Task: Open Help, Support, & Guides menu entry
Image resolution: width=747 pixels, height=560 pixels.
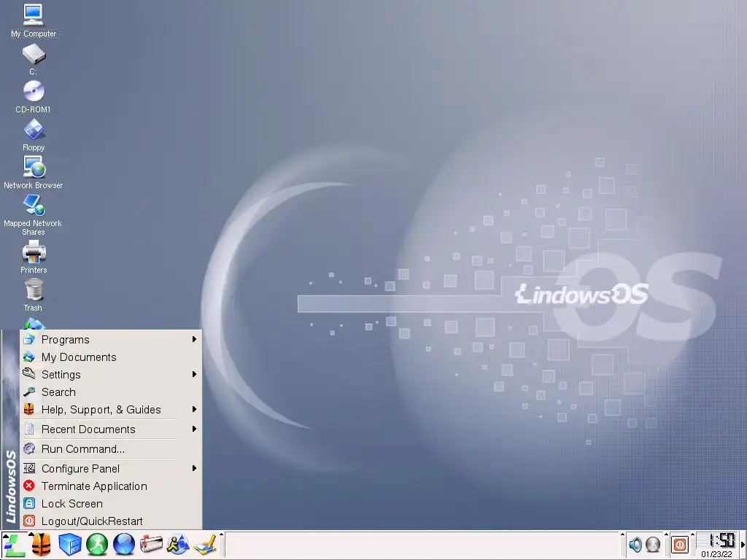Action: [x=111, y=410]
